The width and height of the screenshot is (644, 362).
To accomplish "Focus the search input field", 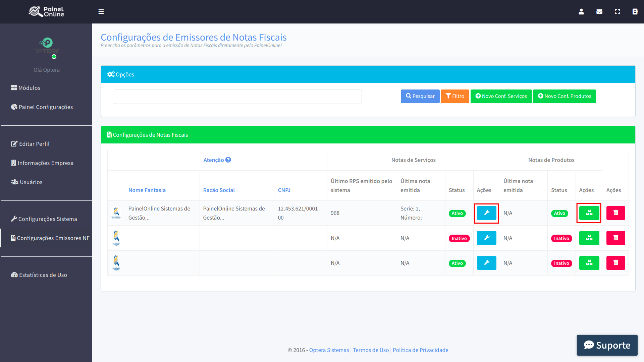I will click(237, 97).
